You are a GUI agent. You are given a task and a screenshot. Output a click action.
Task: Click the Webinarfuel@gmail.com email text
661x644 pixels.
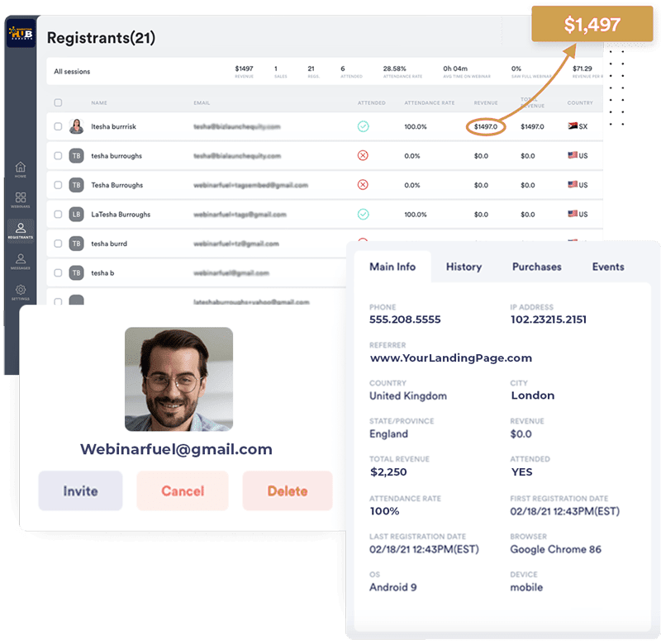coord(176,449)
